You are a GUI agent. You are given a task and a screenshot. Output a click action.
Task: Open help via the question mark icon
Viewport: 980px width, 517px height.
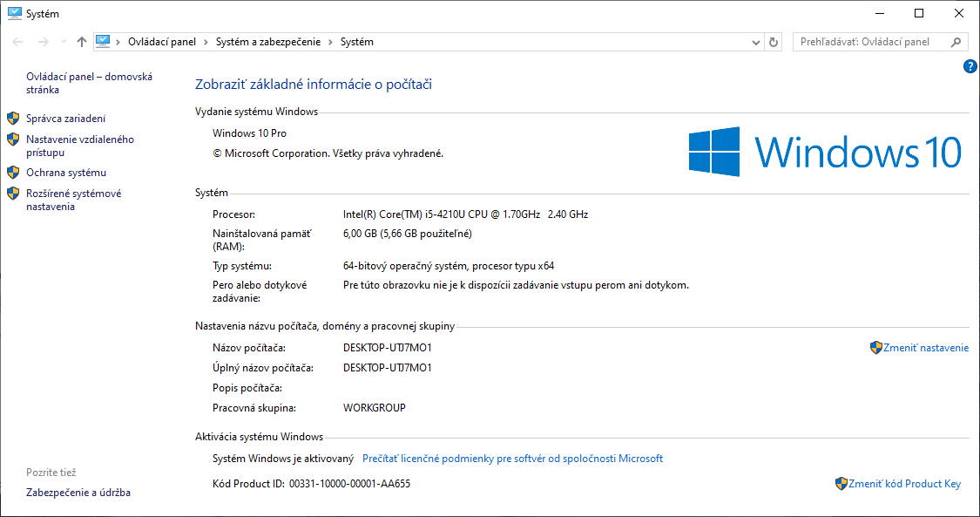(x=970, y=65)
